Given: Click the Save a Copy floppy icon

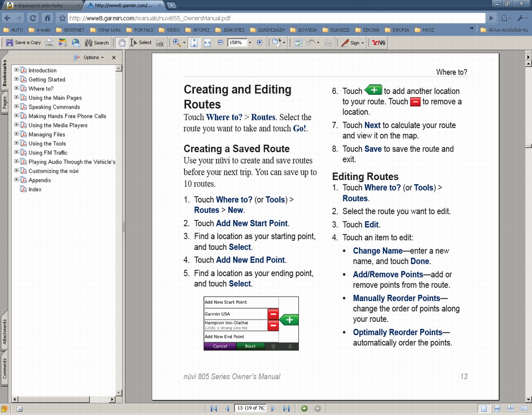Looking at the screenshot, I should click(x=9, y=43).
